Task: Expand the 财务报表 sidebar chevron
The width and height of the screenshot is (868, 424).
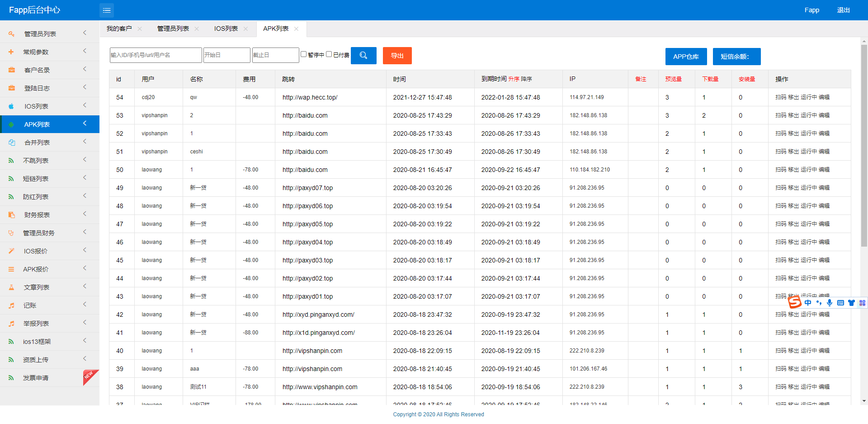Action: tap(85, 214)
